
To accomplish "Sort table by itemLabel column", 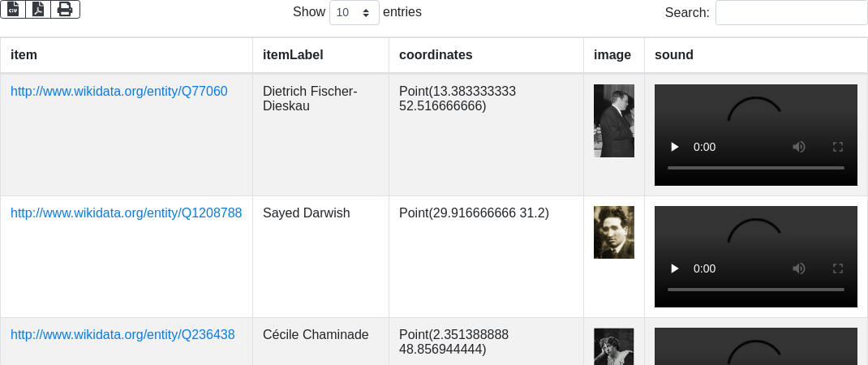I will [293, 55].
